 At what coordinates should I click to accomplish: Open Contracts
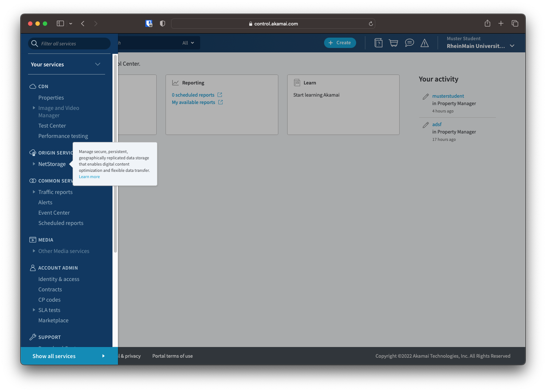[x=50, y=289]
